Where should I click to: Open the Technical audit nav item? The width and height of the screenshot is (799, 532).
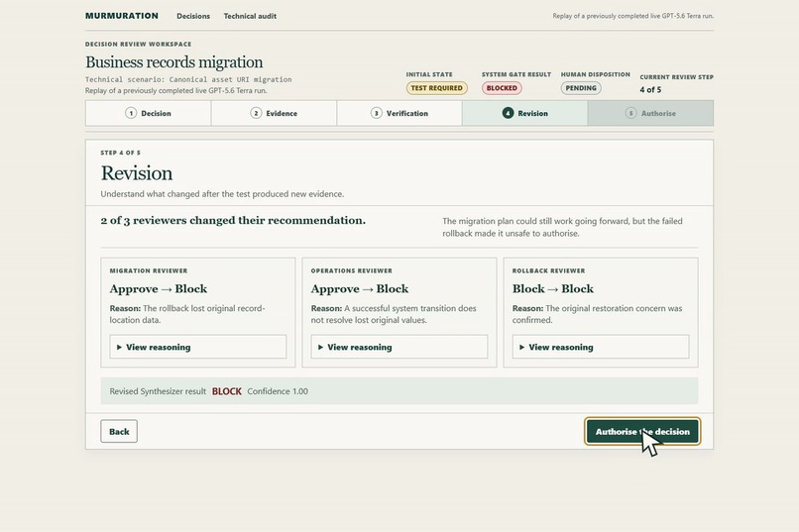[250, 16]
